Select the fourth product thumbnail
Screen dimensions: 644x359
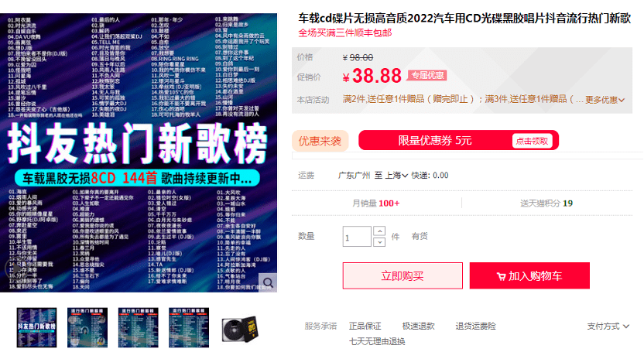click(x=189, y=327)
